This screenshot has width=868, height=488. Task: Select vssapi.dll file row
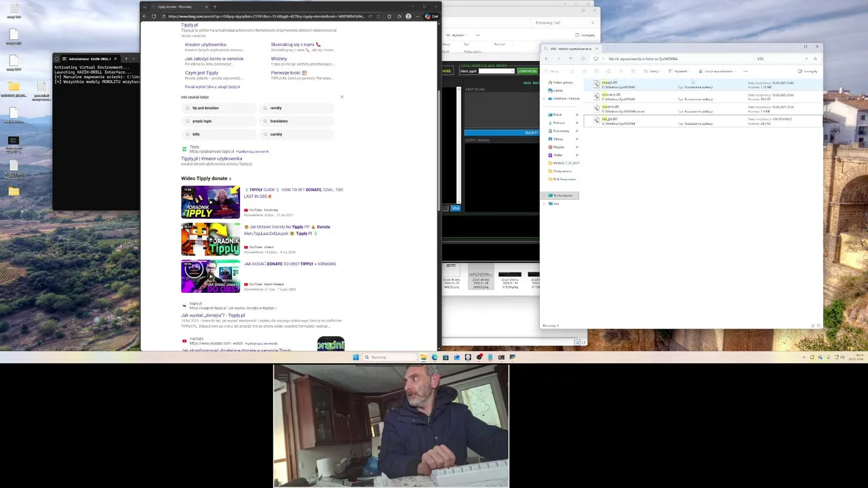(703, 85)
